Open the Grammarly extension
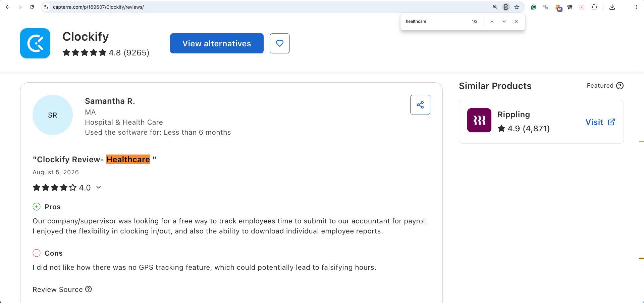644x303 pixels. coord(534,7)
